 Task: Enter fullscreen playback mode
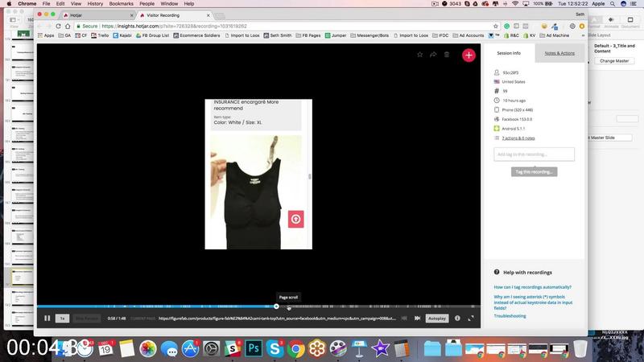click(x=471, y=318)
